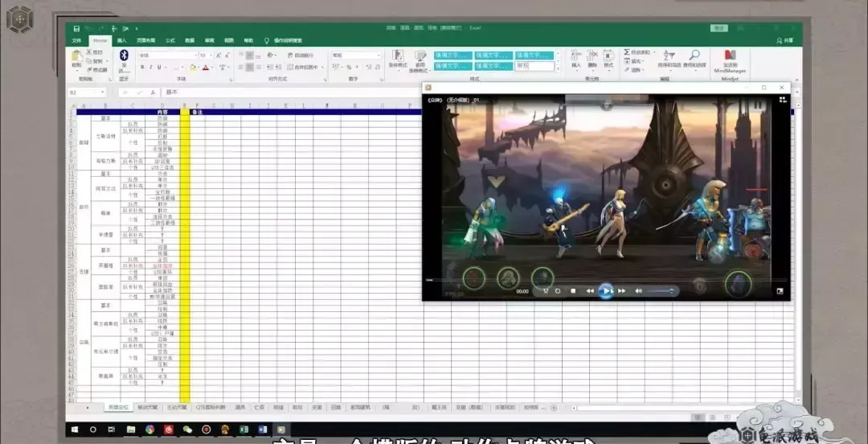Switch to the View ribbon tab
This screenshot has height=444, width=868.
(228, 40)
